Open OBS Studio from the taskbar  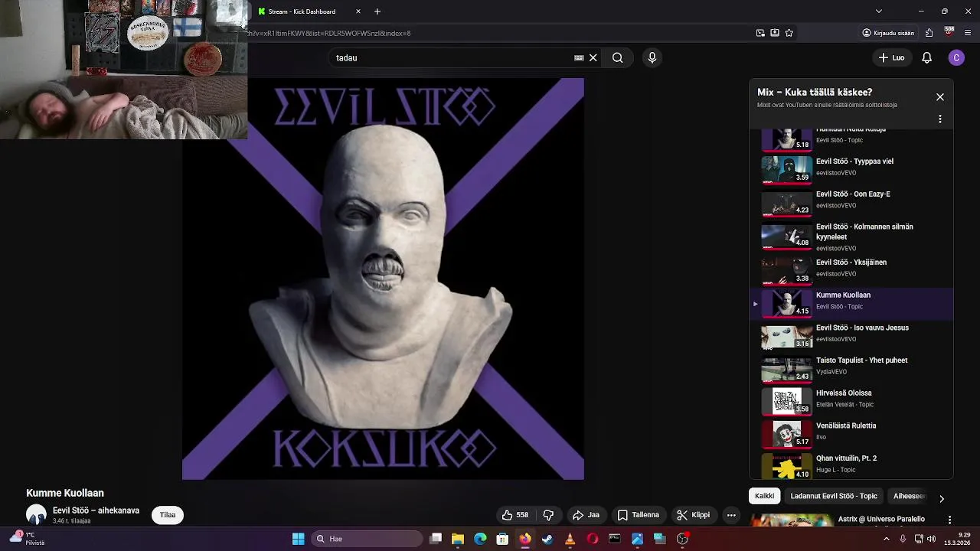(x=682, y=539)
